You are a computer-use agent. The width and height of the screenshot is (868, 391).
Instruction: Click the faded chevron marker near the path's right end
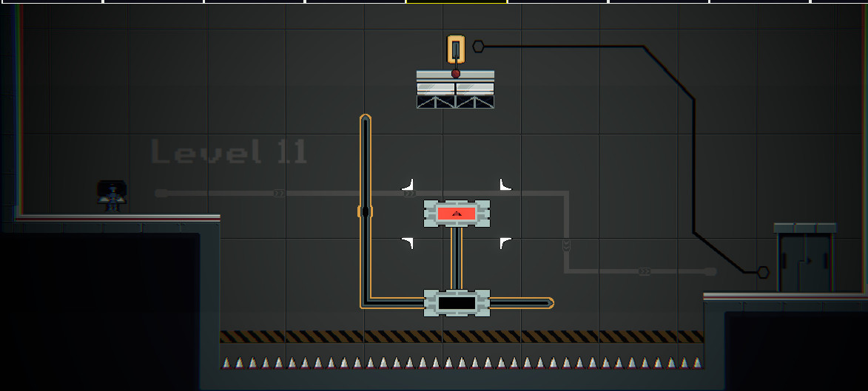(x=644, y=271)
